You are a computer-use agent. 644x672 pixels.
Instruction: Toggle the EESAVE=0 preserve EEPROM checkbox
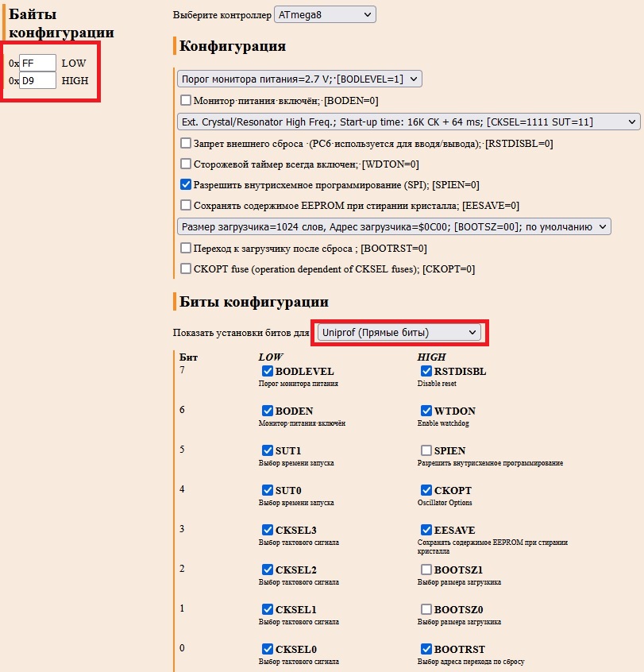(186, 205)
